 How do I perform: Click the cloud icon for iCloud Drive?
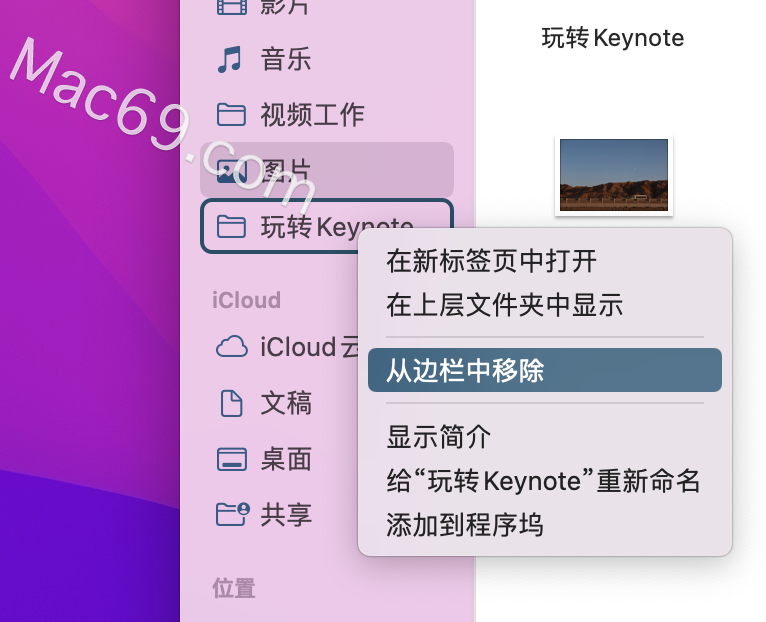pyautogui.click(x=232, y=347)
